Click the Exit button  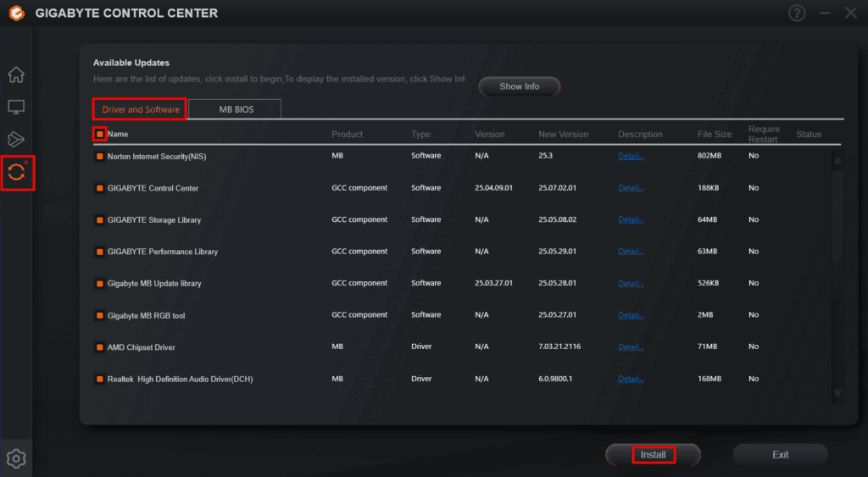click(781, 455)
